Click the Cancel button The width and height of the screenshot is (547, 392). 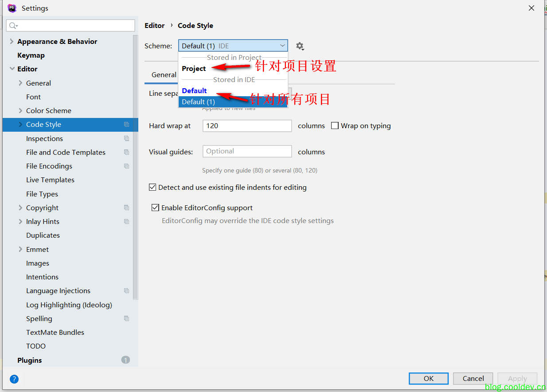point(473,378)
